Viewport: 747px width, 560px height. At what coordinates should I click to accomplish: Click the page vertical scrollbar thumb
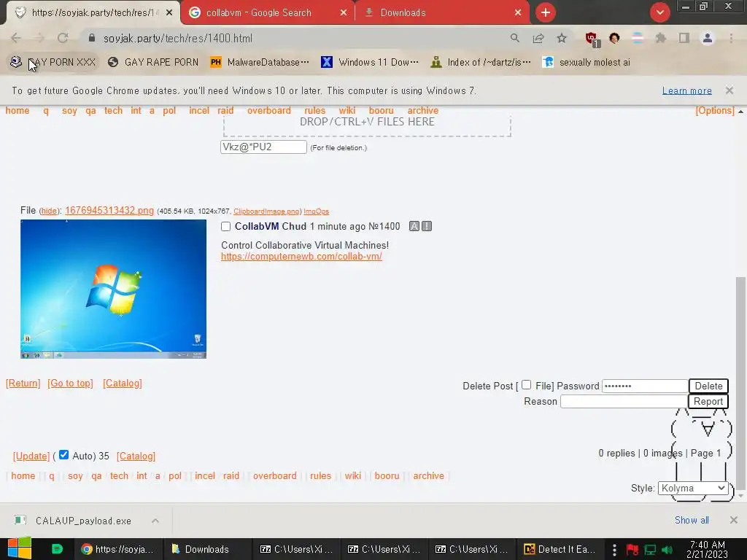740,383
